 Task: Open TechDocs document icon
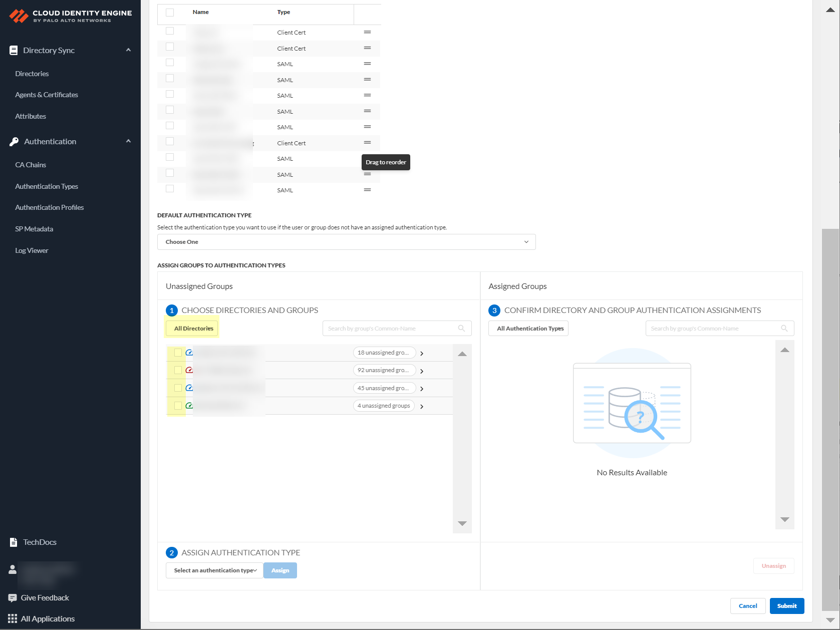point(14,542)
